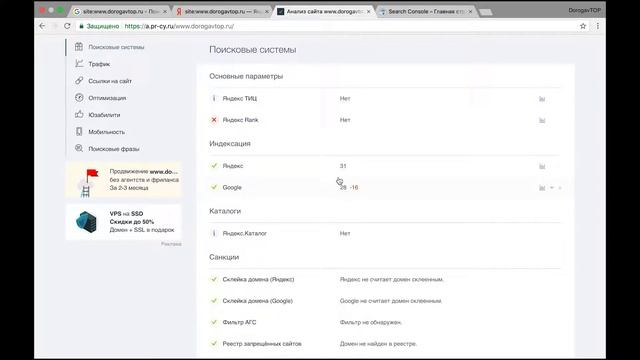The height and width of the screenshot is (360, 640).
Task: Click the chain link icon beside Ссылки на сайт
Action: pyautogui.click(x=79, y=80)
